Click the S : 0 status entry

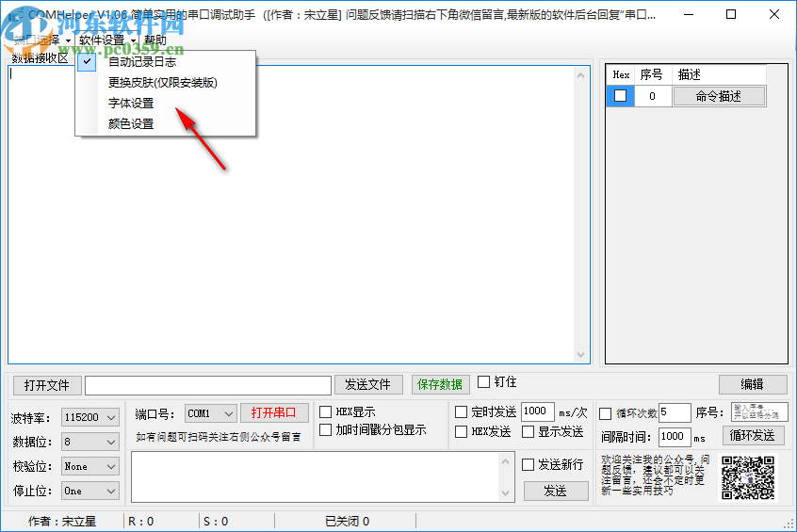216,522
